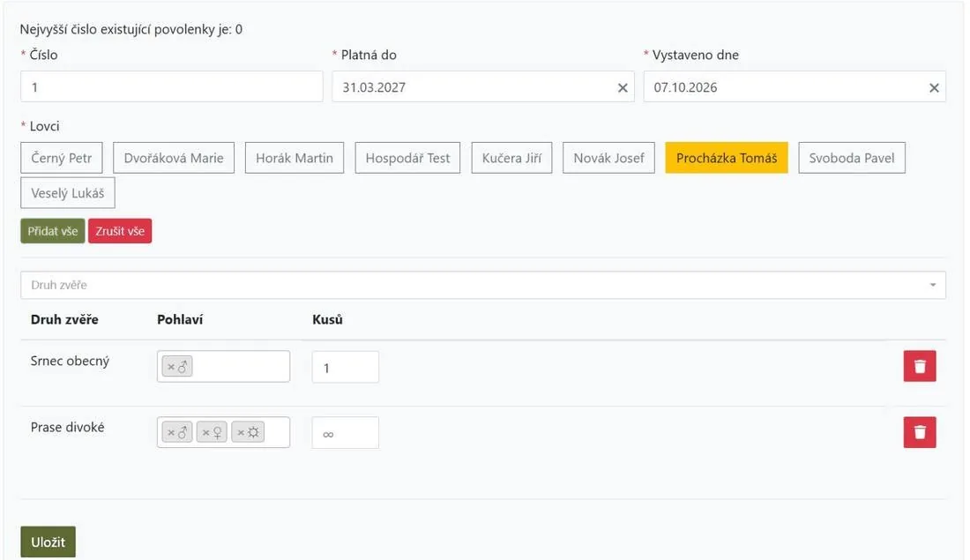
Task: Click 'Nejvyšší číslo existující povolenky je: 0' text
Action: coord(131,30)
